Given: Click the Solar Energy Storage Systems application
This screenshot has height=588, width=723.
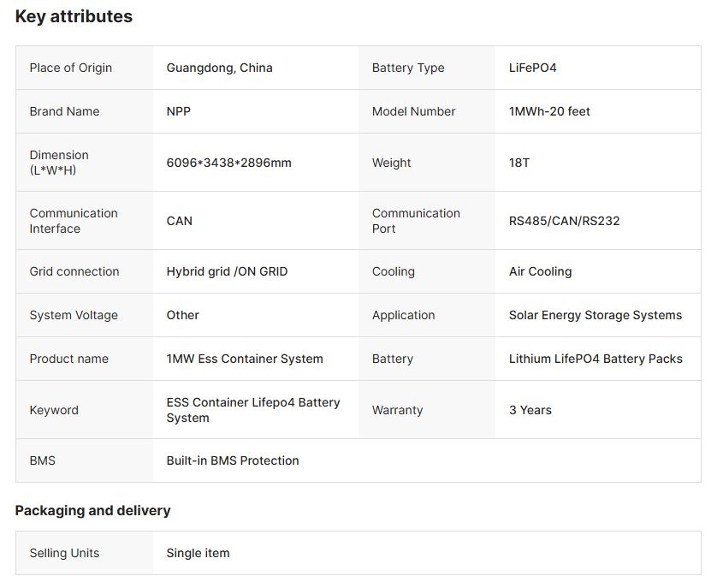Looking at the screenshot, I should pyautogui.click(x=596, y=315).
